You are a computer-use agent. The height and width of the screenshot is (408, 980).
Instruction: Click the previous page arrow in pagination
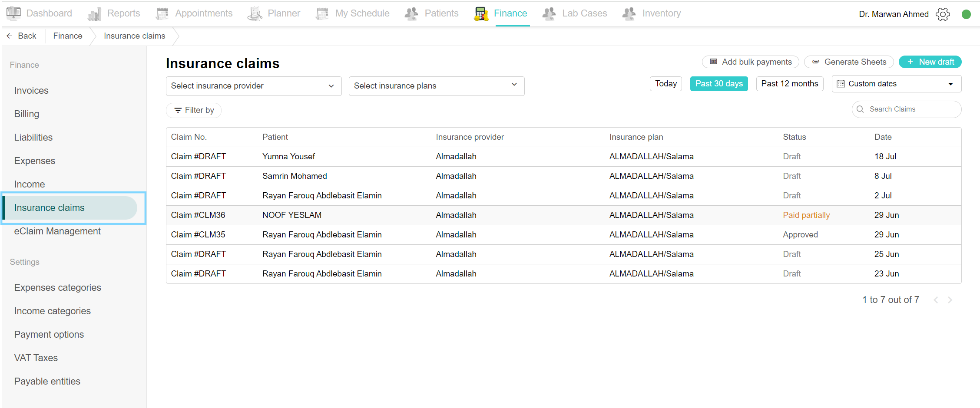point(936,300)
